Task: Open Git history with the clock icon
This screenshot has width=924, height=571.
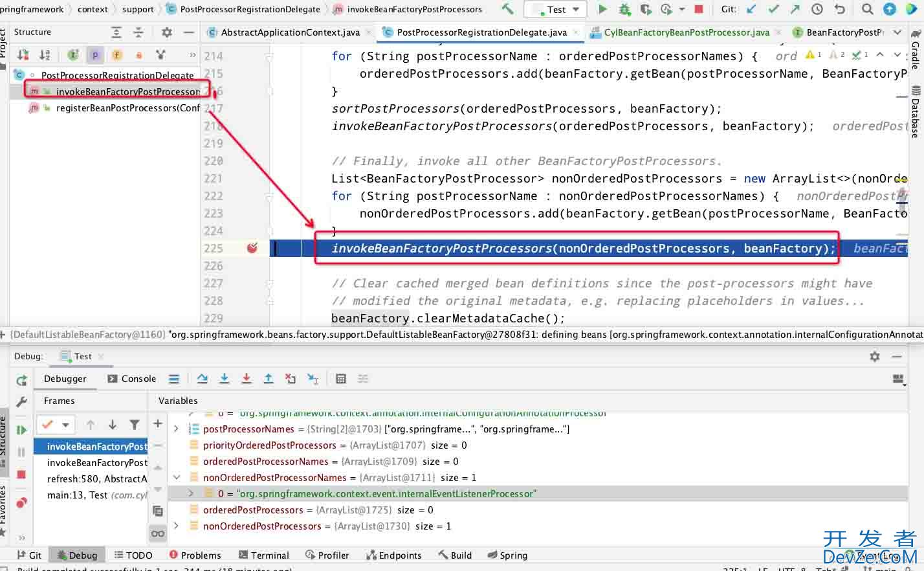Action: (817, 9)
